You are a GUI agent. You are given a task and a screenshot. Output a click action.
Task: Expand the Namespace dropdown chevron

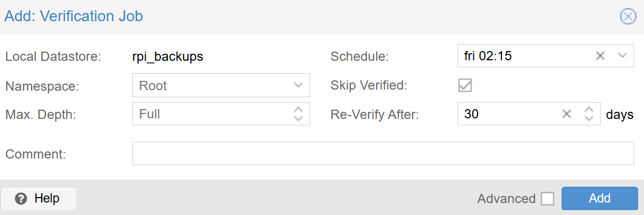point(299,85)
